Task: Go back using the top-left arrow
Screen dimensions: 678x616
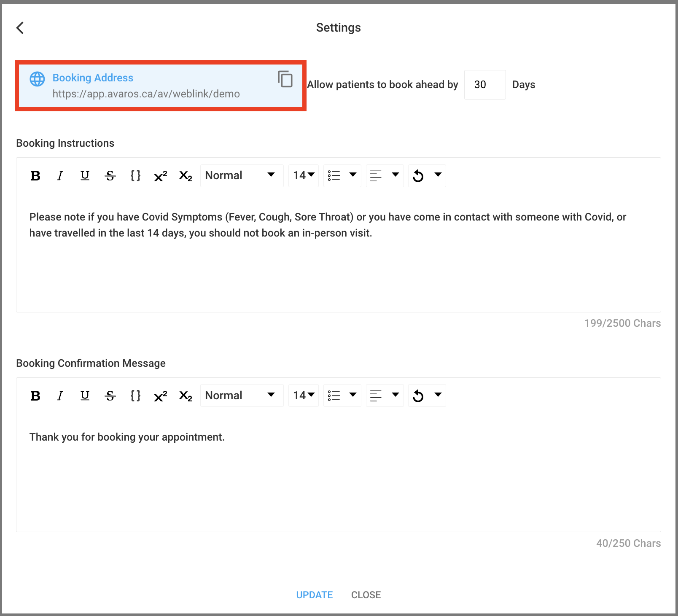Action: [20, 28]
